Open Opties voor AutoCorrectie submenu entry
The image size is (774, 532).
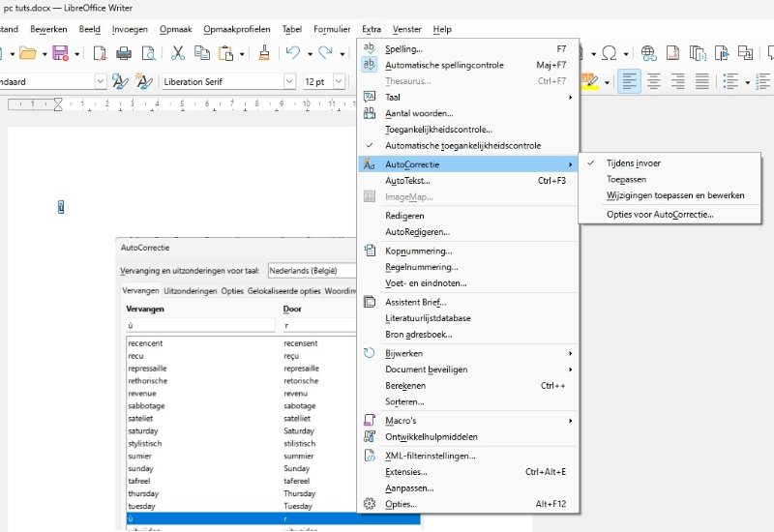point(660,214)
